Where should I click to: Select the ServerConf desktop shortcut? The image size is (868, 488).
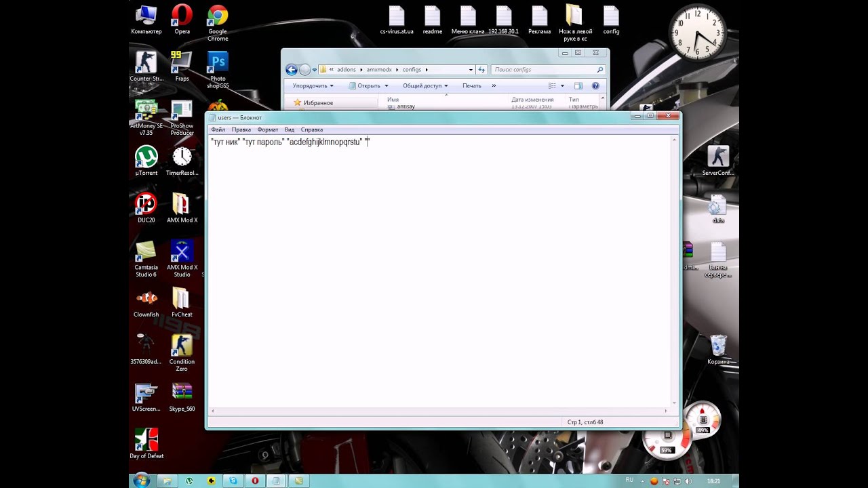[x=718, y=161]
